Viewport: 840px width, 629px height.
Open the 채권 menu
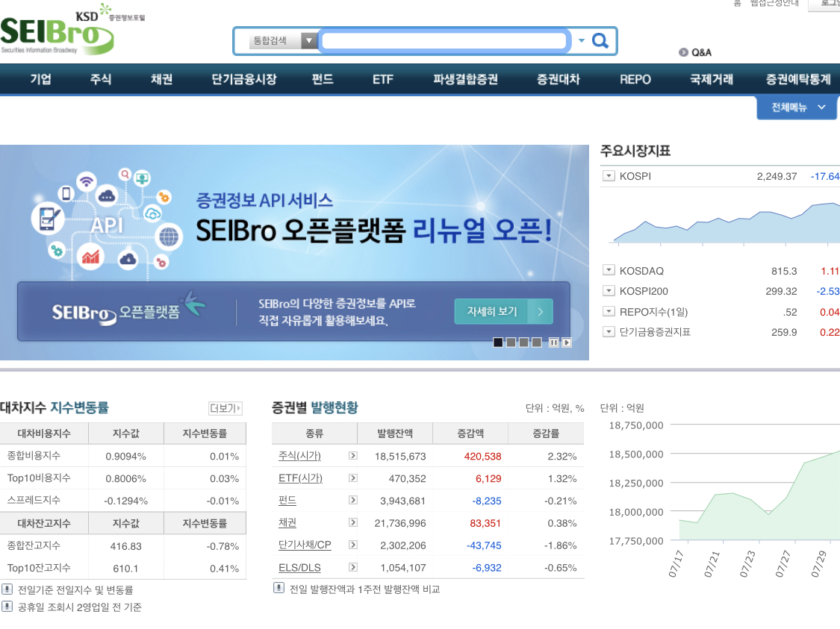(x=162, y=79)
